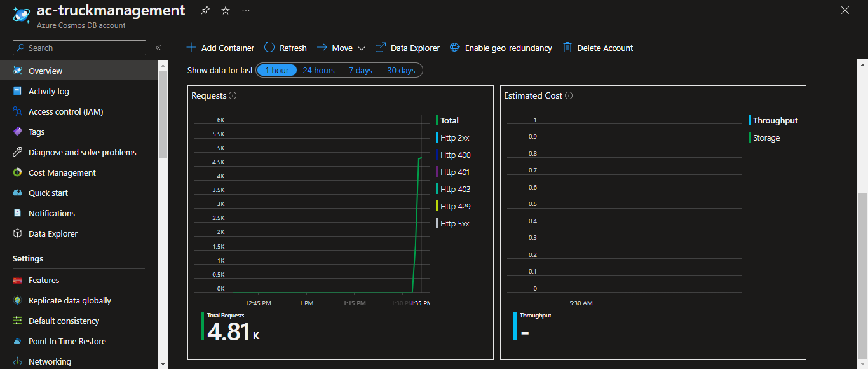Toggle the Total series in Requests legend

447,120
